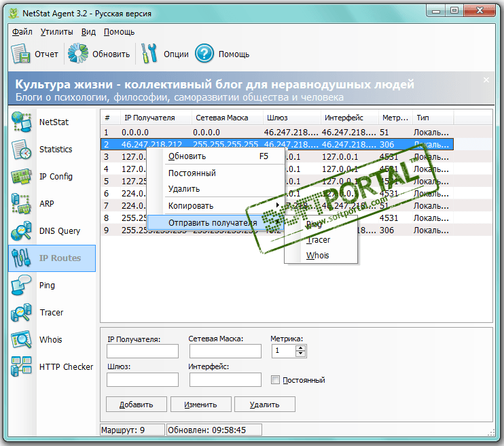This screenshot has height=446, width=504.
Task: Close the advertisement banner
Action: tap(486, 80)
